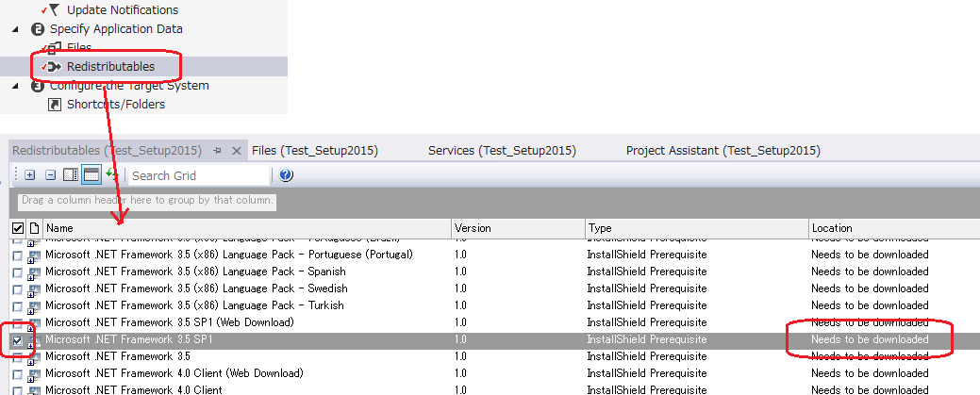Image resolution: width=980 pixels, height=395 pixels.
Task: Select row Language Pack - Turkish
Action: [x=494, y=305]
